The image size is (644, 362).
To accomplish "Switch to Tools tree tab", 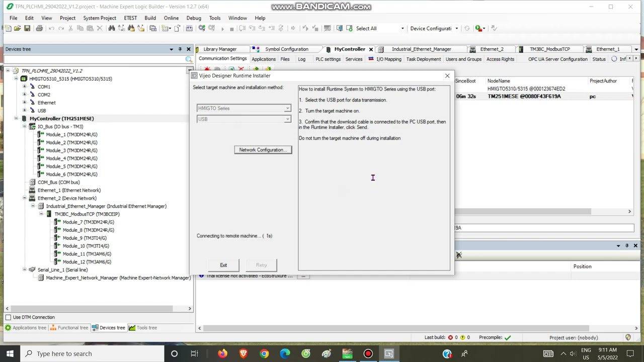I will click(x=143, y=328).
